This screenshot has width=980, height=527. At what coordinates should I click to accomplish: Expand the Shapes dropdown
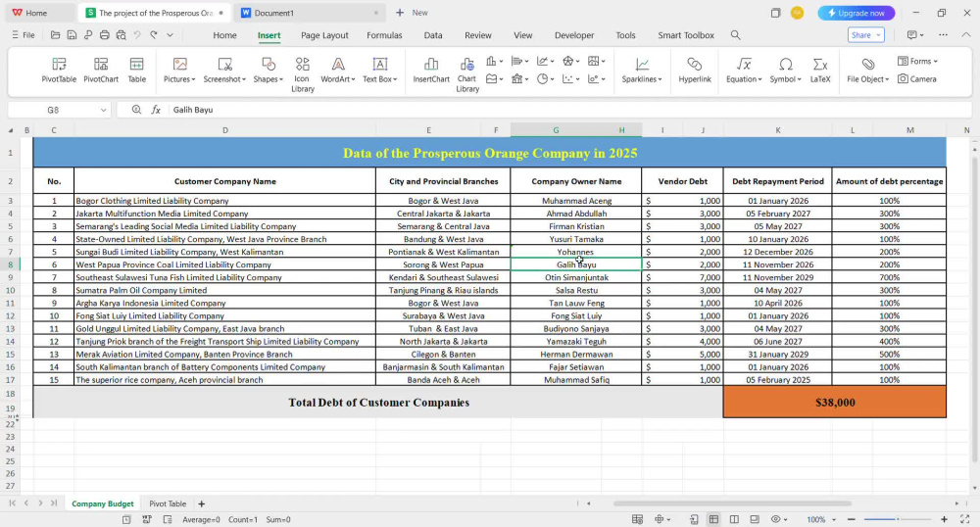pyautogui.click(x=269, y=70)
